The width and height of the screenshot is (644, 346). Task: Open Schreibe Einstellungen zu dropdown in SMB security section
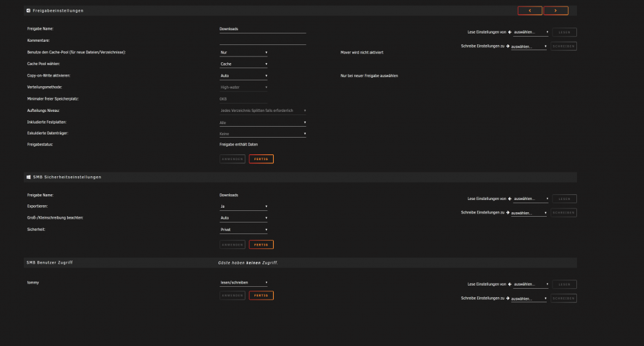pos(529,213)
